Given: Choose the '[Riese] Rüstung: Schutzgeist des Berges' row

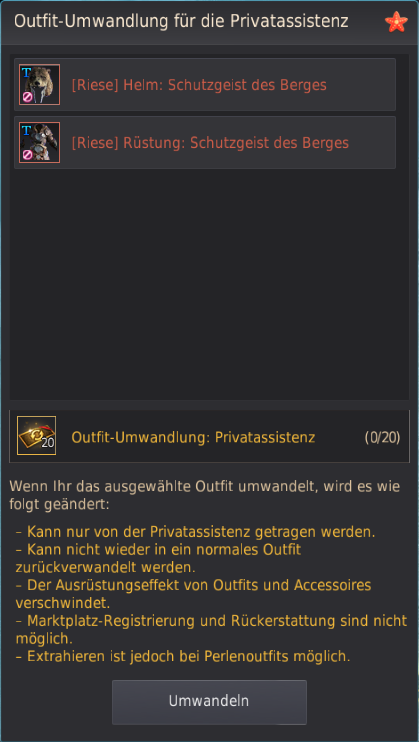Looking at the screenshot, I should pyautogui.click(x=205, y=142).
